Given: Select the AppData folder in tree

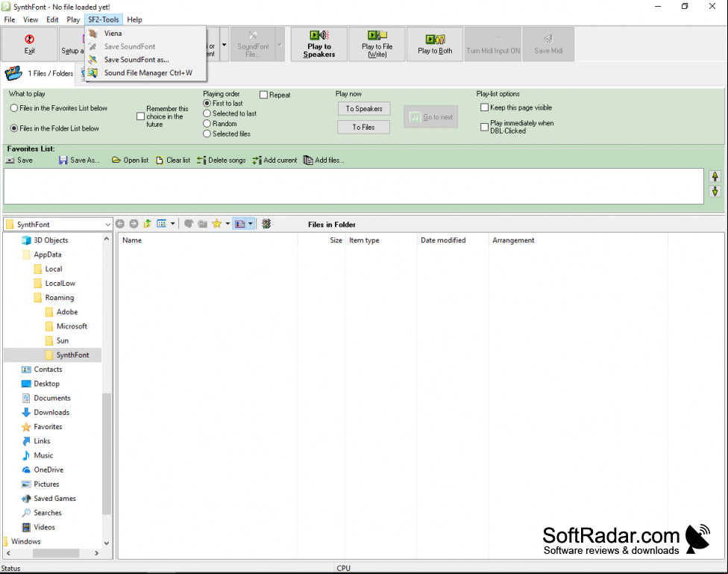Looking at the screenshot, I should [x=47, y=255].
